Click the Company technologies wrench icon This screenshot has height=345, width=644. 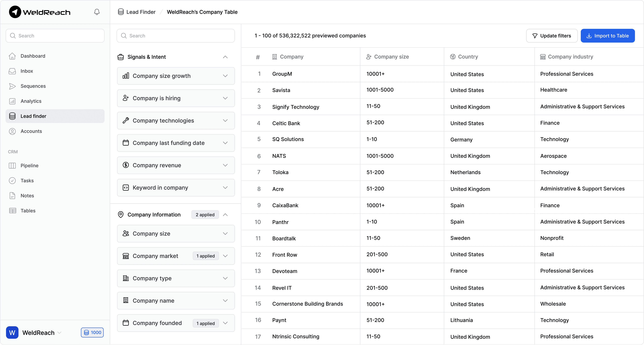pyautogui.click(x=126, y=120)
